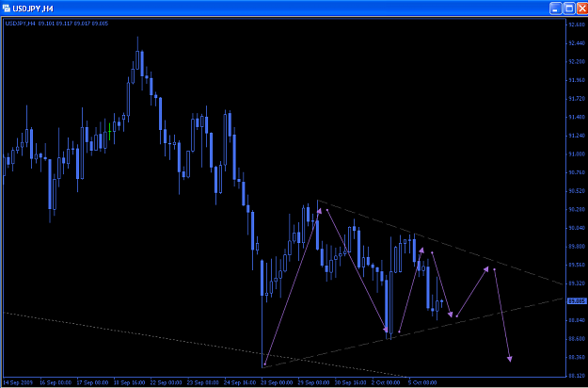Click the 29 Sep time axis label
The height and width of the screenshot is (388, 588).
click(314, 382)
